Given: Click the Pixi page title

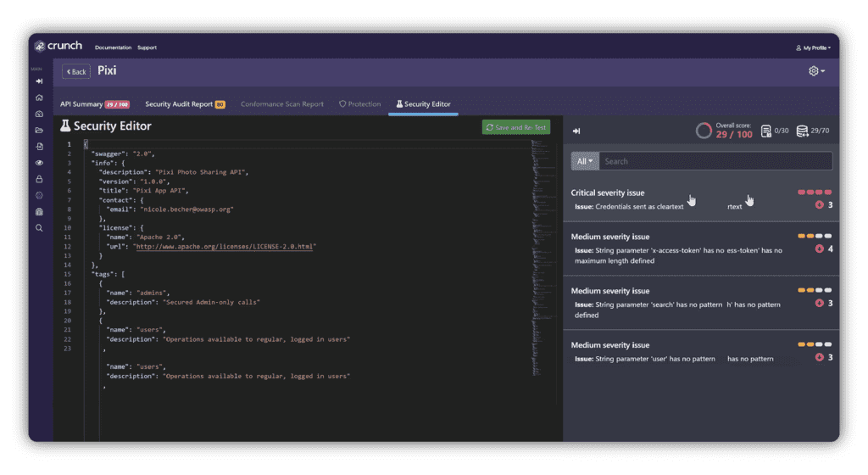Looking at the screenshot, I should pos(107,71).
